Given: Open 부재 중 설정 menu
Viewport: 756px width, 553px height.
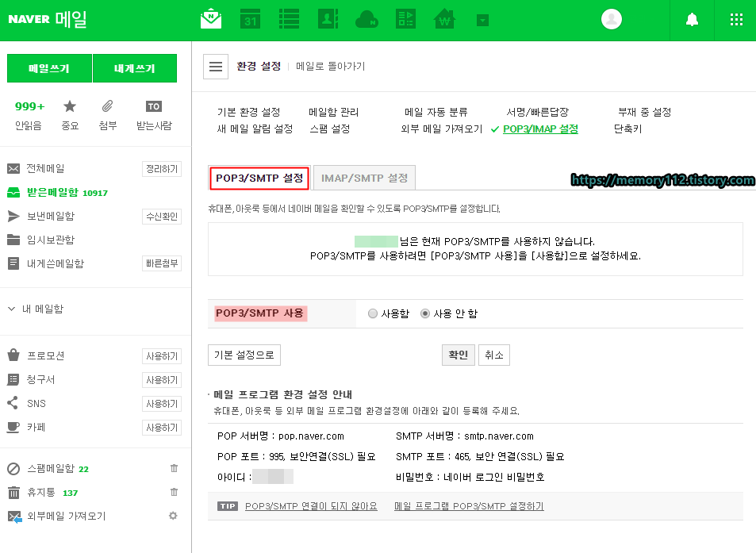Looking at the screenshot, I should pos(644,112).
